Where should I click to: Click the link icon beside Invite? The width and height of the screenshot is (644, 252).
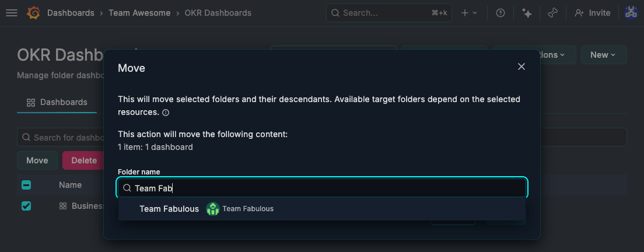pos(554,13)
